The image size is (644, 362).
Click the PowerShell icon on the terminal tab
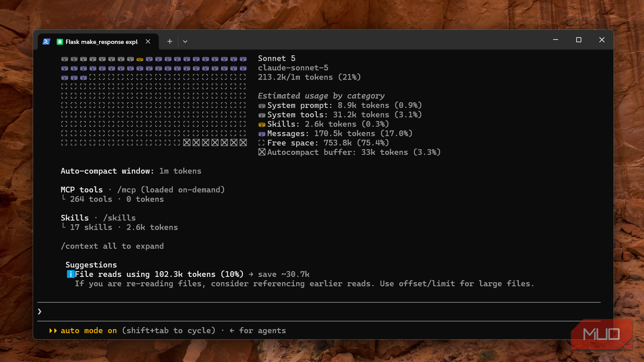click(46, 42)
